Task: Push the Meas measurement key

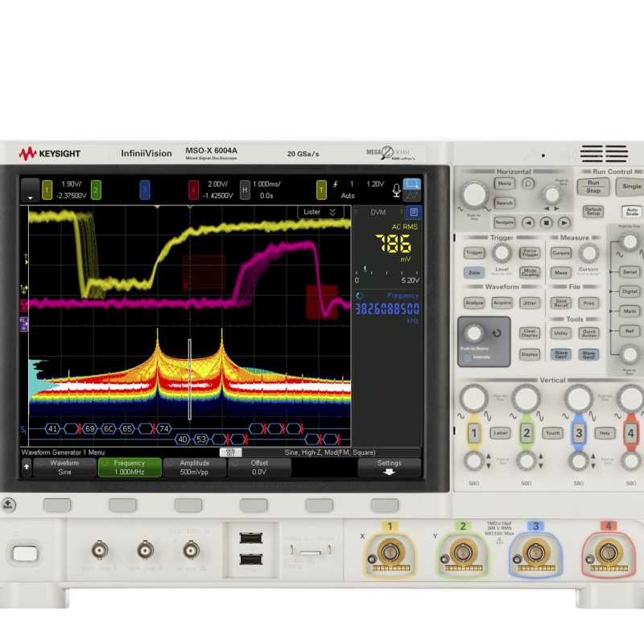Action: [x=560, y=272]
